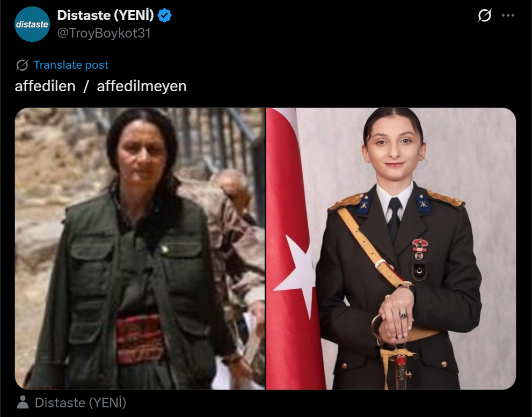Click the word affedilen in the post
532x417 pixels.
(x=45, y=86)
